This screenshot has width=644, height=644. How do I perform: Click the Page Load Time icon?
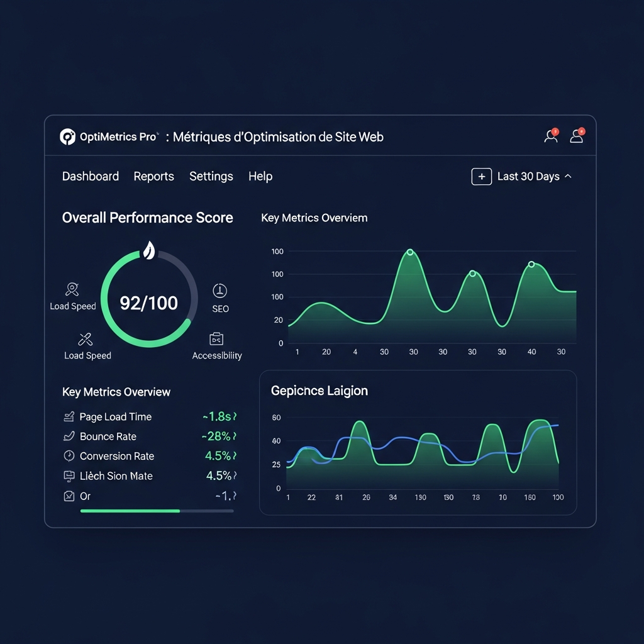[x=69, y=416]
